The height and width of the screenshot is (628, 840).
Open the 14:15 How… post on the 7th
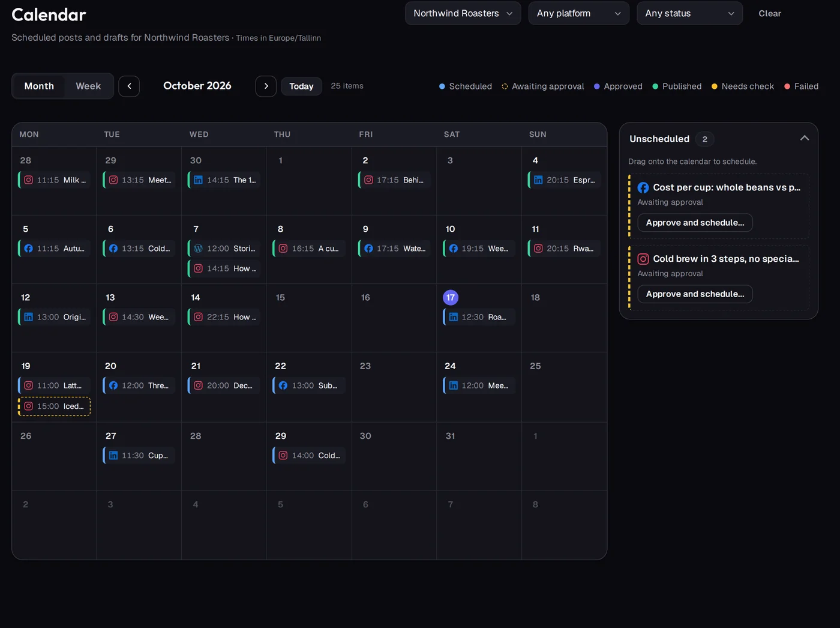click(224, 268)
